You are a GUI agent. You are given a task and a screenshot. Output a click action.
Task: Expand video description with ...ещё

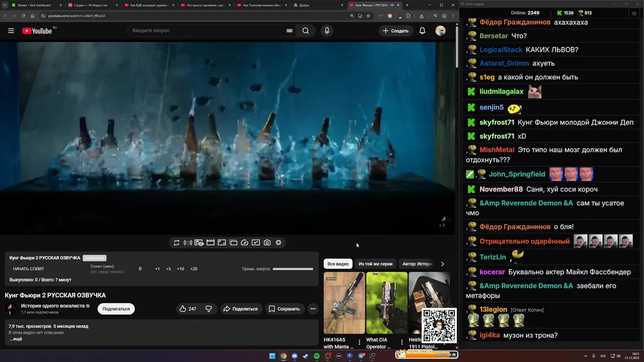[16, 339]
